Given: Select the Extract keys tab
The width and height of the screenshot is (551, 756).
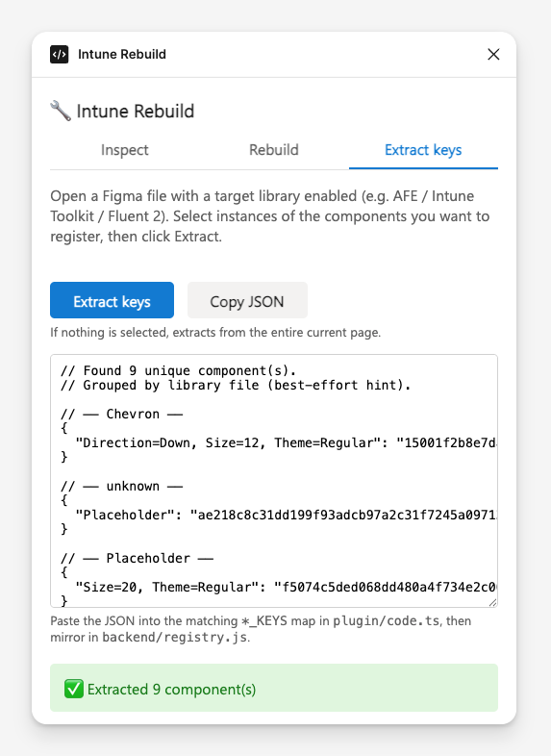Looking at the screenshot, I should 423,150.
